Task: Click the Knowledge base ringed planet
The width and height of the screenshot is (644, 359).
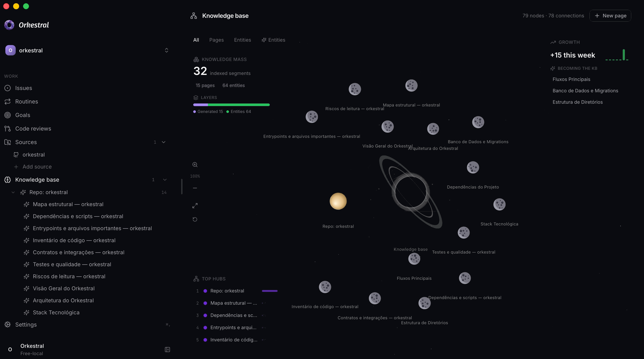Action: tap(411, 192)
